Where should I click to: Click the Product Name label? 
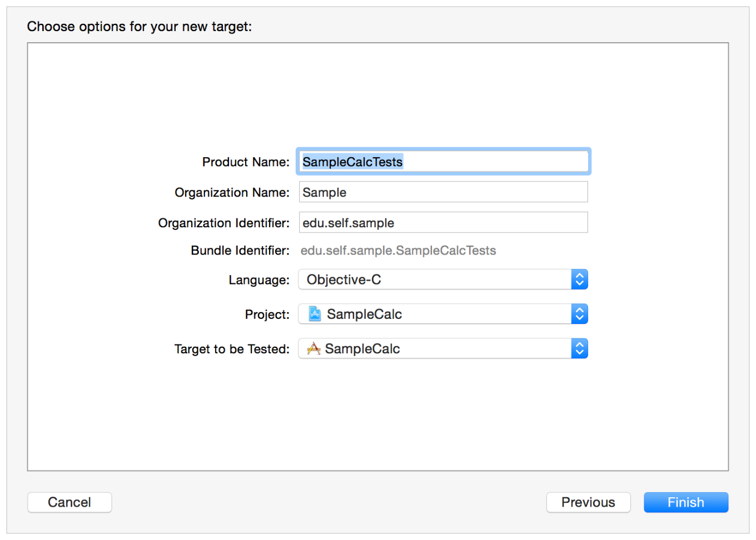(245, 162)
